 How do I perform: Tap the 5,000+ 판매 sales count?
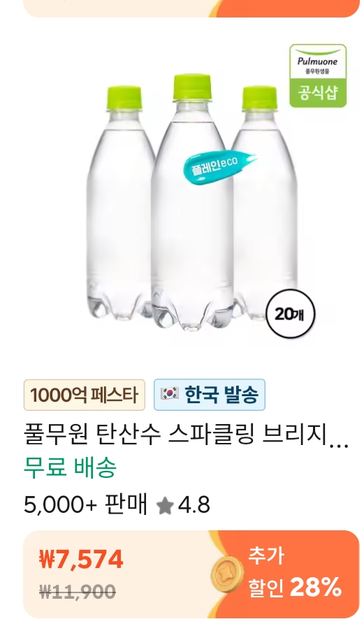pyautogui.click(x=85, y=504)
